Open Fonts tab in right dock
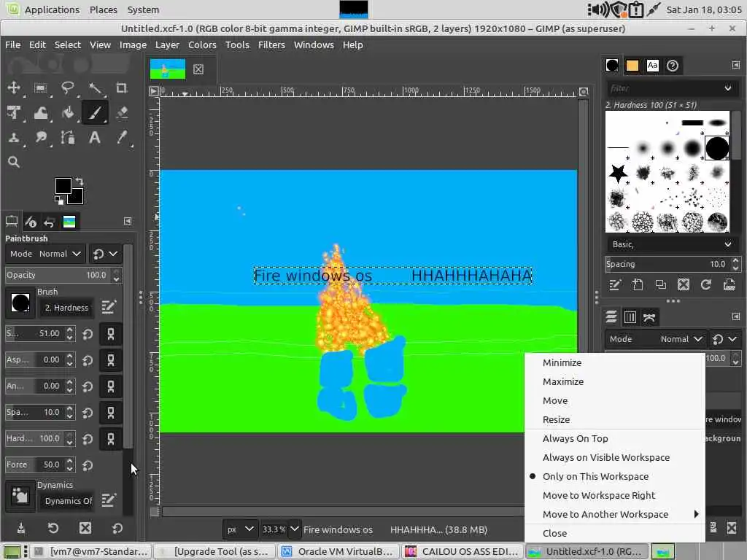The image size is (747, 560). pos(653,65)
